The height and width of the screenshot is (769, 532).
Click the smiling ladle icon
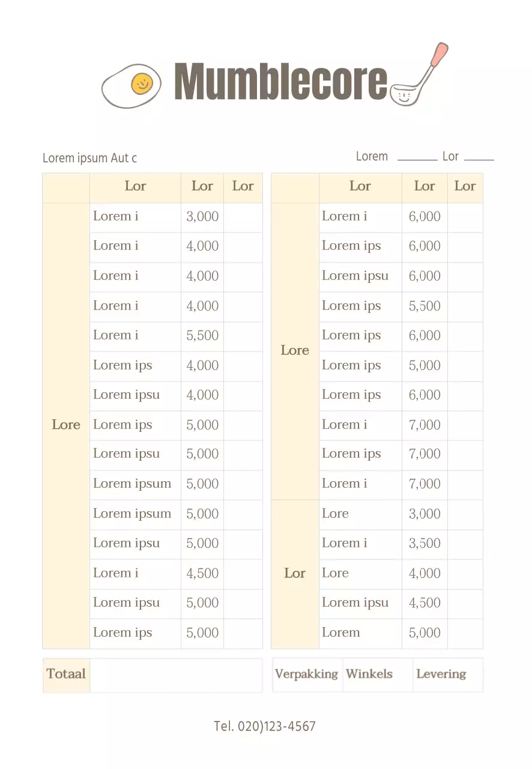click(419, 76)
